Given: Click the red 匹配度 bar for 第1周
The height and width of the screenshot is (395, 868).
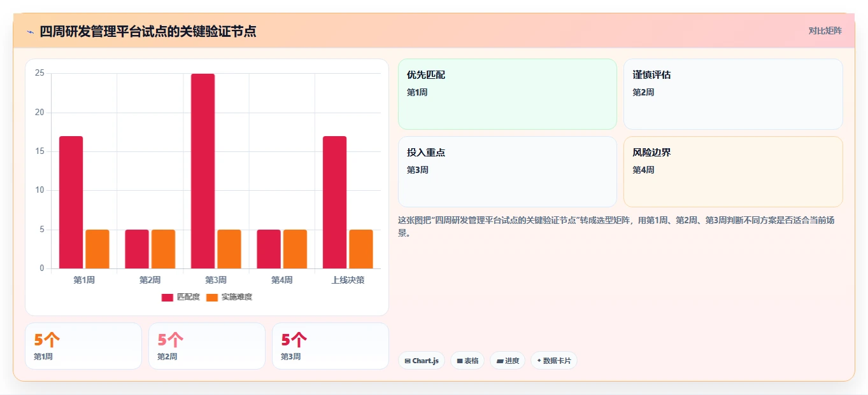Looking at the screenshot, I should click(x=71, y=202).
